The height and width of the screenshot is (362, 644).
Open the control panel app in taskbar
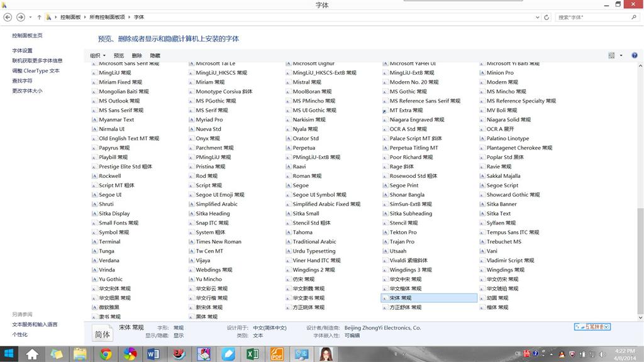301,354
